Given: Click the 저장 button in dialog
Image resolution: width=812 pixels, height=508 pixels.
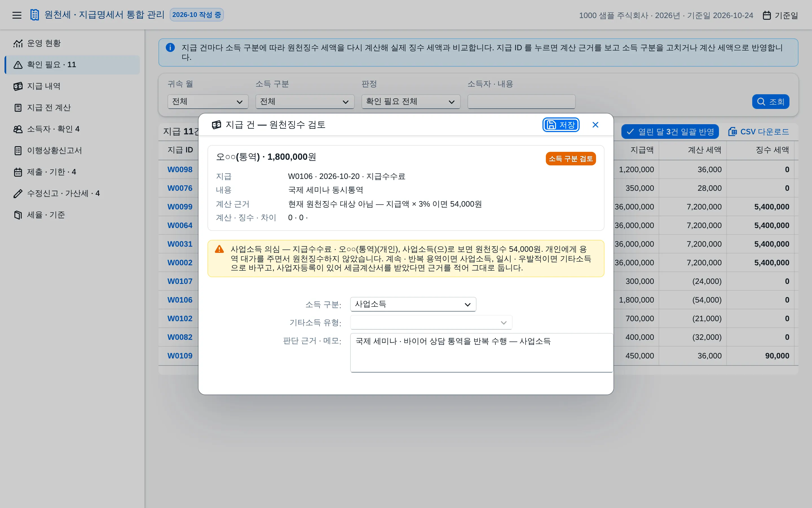Looking at the screenshot, I should [x=561, y=125].
